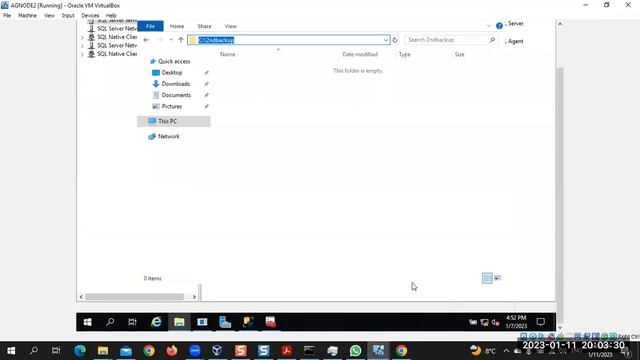Screen dimensions: 640x360
Task: Click the horizontal scrollbar's right arrow
Action: pos(194,297)
